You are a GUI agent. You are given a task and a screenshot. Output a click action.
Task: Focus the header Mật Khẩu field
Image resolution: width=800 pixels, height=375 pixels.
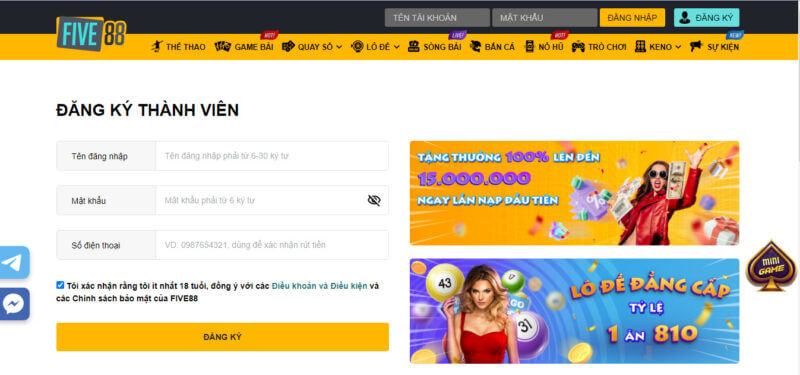(x=544, y=17)
